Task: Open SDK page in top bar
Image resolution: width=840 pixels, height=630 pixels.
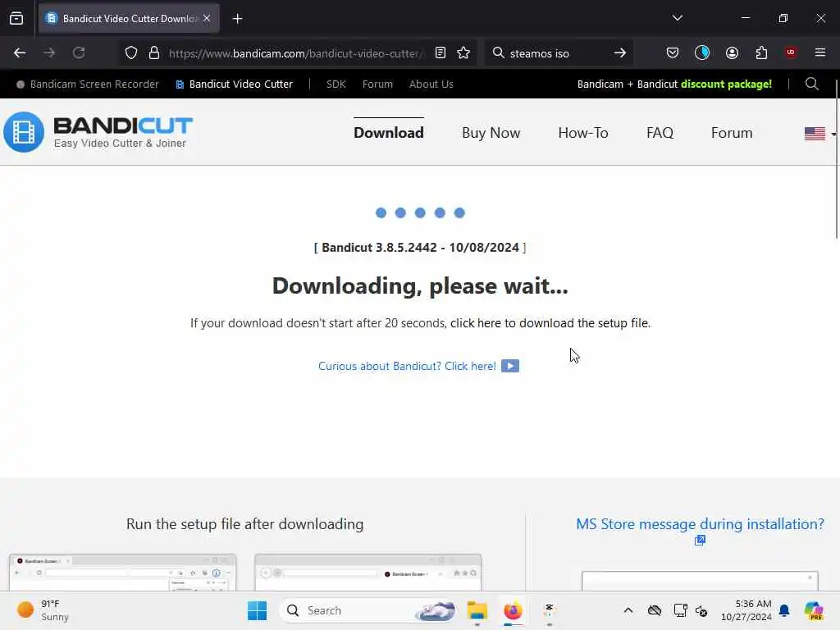Action: pos(336,84)
